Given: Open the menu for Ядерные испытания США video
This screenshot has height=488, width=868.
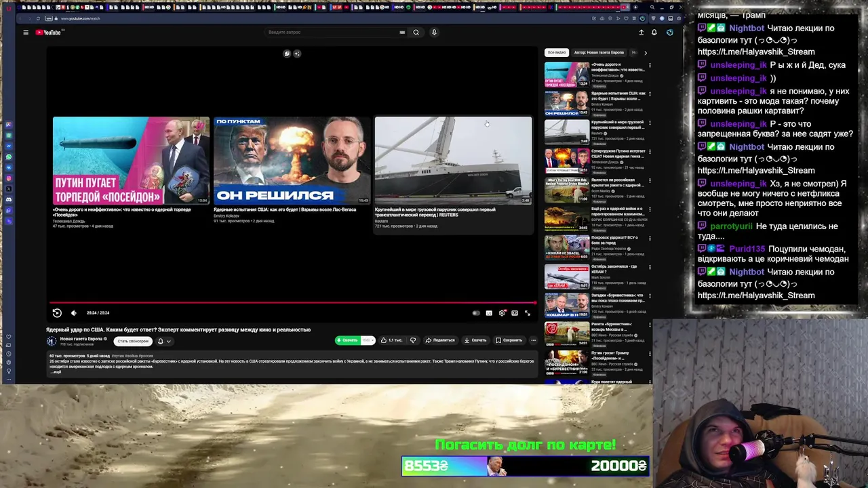Looking at the screenshot, I should (x=650, y=94).
